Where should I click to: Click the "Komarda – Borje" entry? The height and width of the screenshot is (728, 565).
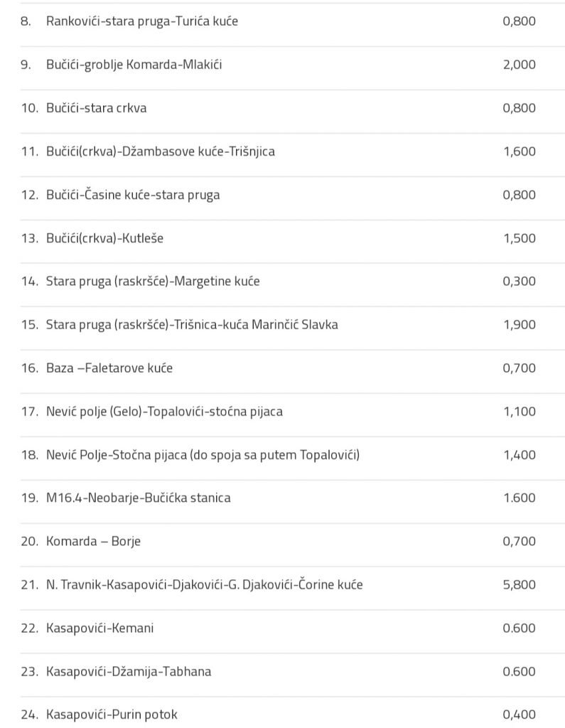pos(93,542)
